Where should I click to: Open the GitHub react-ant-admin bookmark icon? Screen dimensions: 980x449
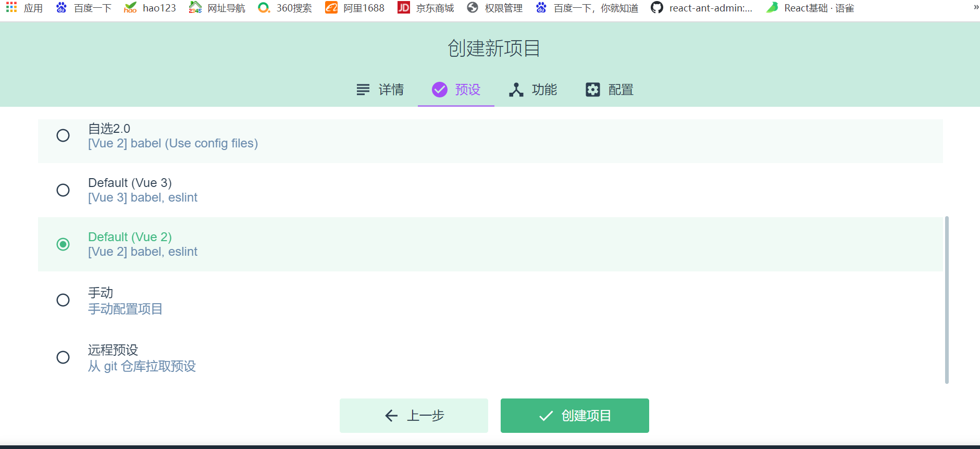[657, 8]
